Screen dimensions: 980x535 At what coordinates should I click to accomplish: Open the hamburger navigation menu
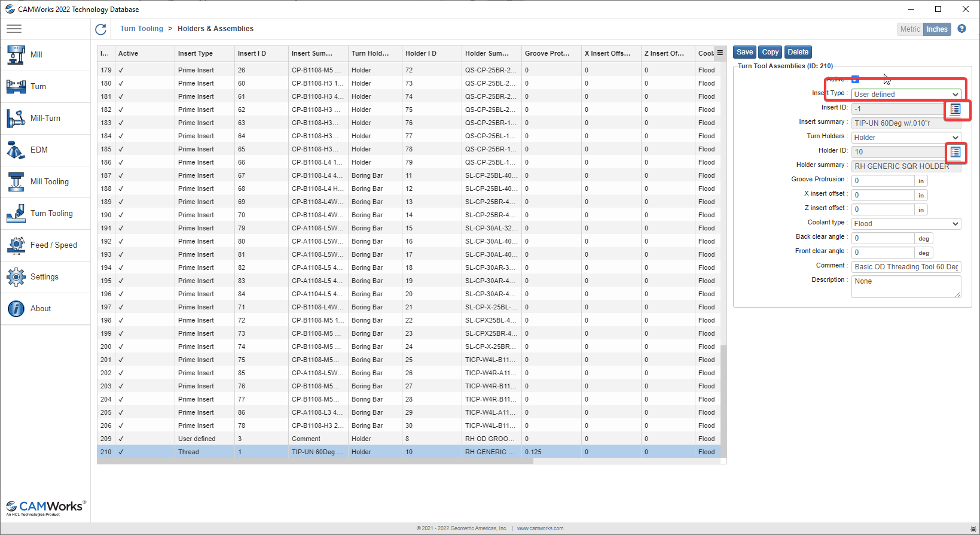(14, 29)
